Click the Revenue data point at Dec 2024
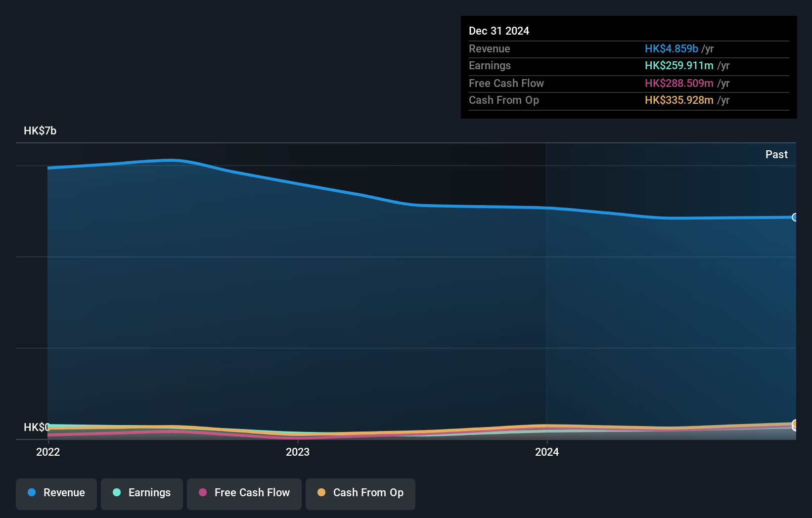 click(x=795, y=217)
